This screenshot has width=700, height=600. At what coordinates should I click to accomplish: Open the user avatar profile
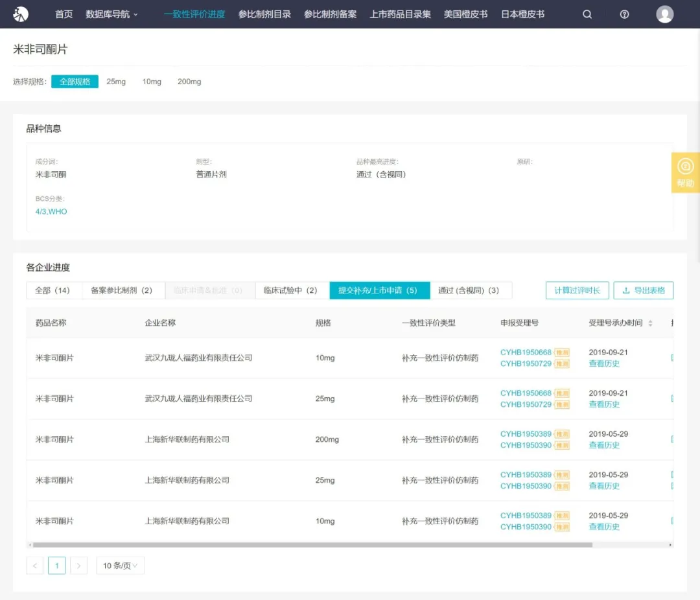pyautogui.click(x=664, y=14)
